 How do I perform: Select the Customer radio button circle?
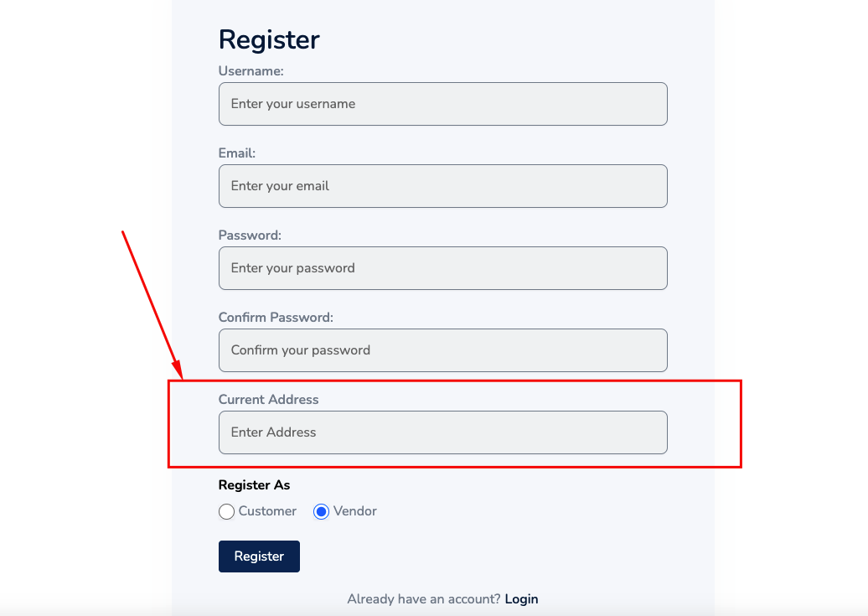226,511
